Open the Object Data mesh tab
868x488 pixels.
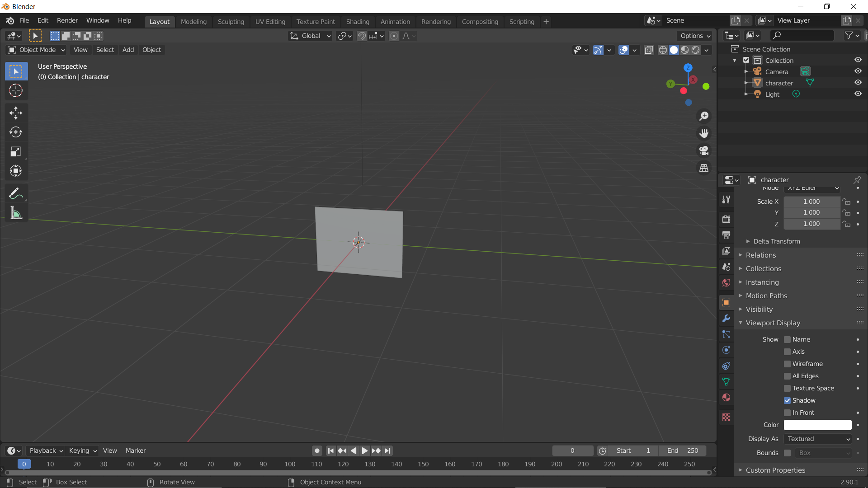click(x=726, y=382)
